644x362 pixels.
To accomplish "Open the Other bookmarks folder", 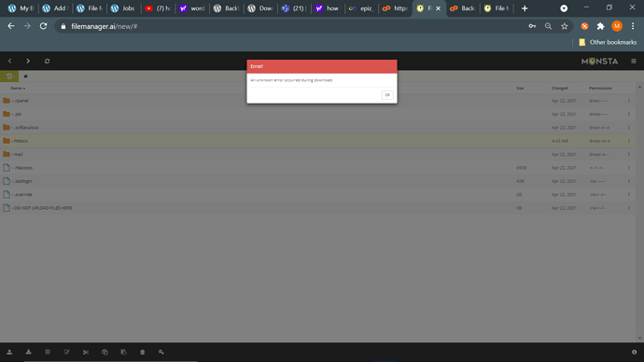I will pos(608,42).
